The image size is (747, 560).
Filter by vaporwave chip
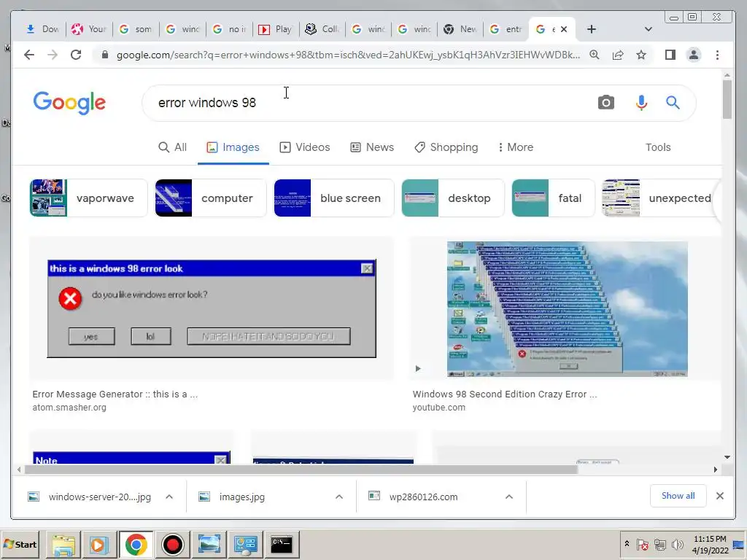[x=88, y=198]
